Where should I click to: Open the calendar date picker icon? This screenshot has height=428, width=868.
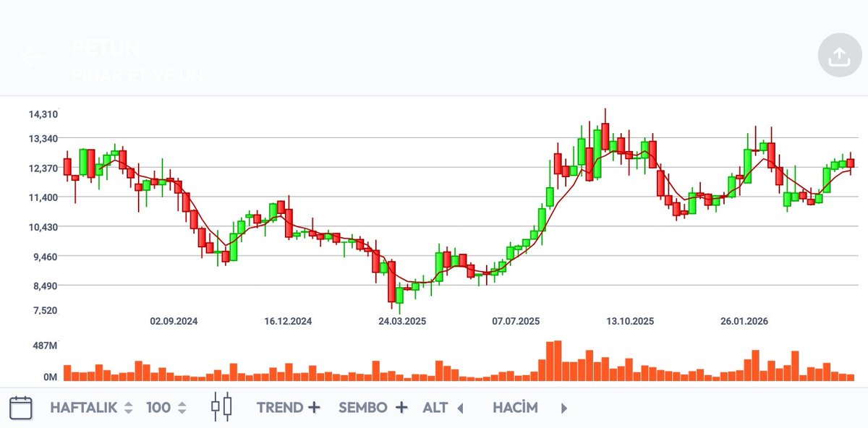pos(21,408)
